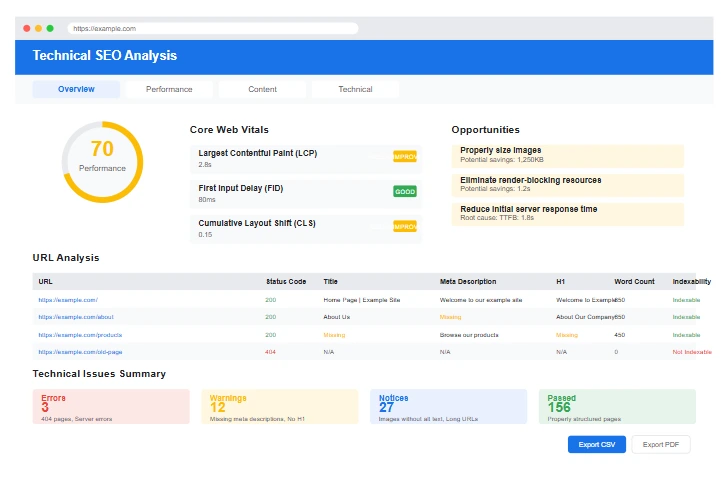Image resolution: width=725 pixels, height=485 pixels.
Task: Switch to the Overview tab
Action: click(x=76, y=89)
